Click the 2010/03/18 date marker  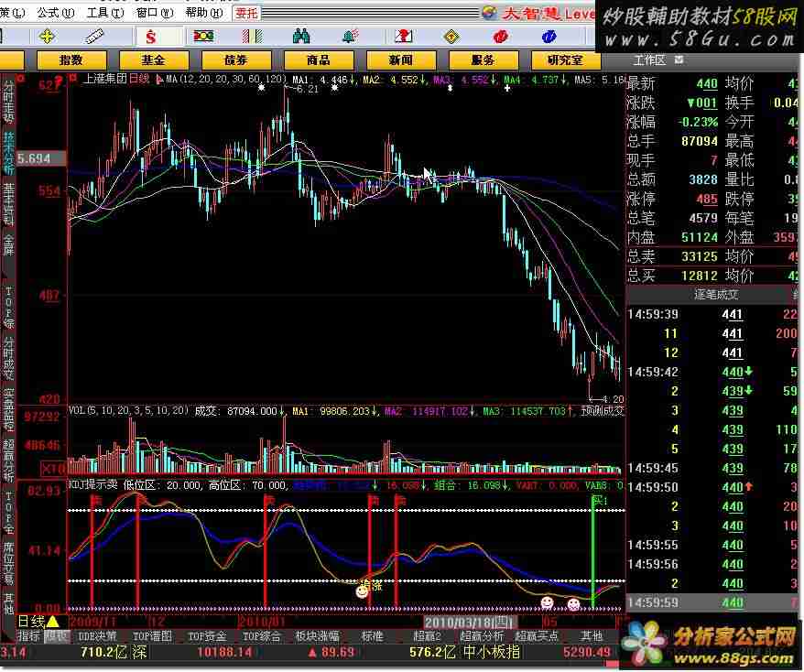(469, 623)
